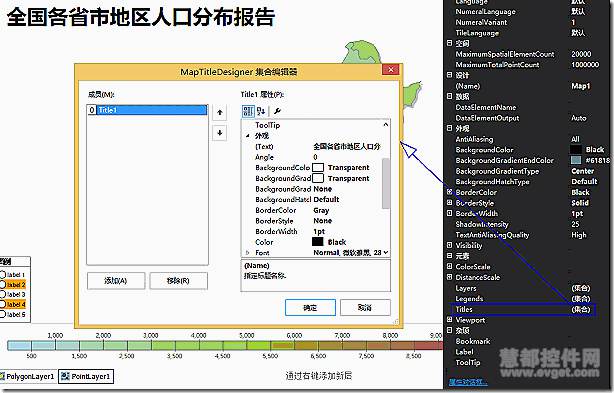
Task: Select the Titles collection row
Action: click(x=523, y=309)
